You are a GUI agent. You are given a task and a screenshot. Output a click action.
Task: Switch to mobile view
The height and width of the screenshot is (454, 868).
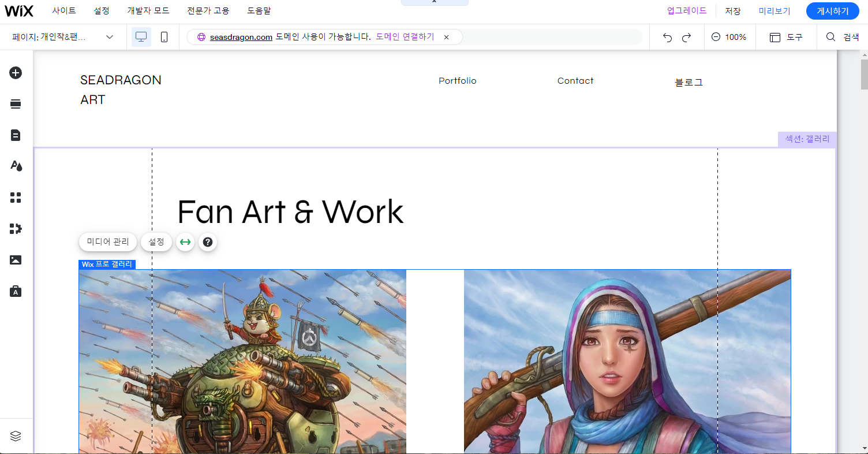click(x=164, y=37)
